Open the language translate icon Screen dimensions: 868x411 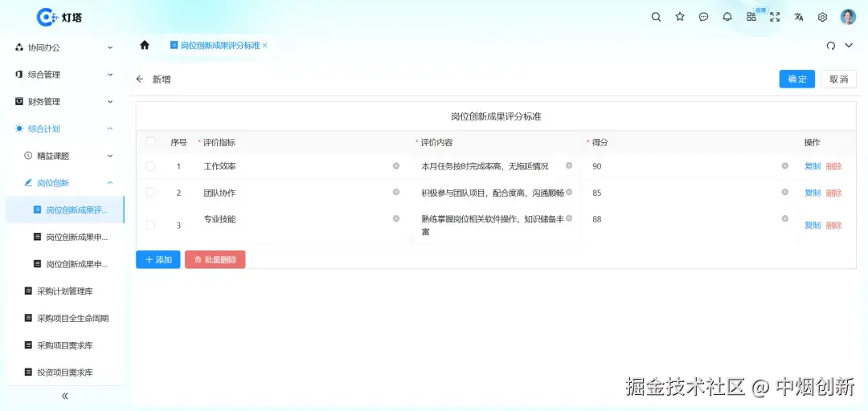tap(799, 17)
